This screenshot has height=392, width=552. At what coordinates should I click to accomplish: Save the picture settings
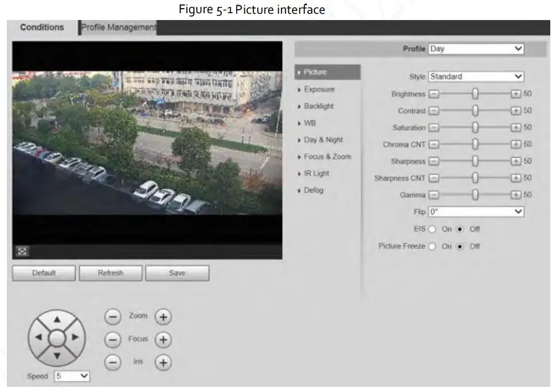coord(177,273)
